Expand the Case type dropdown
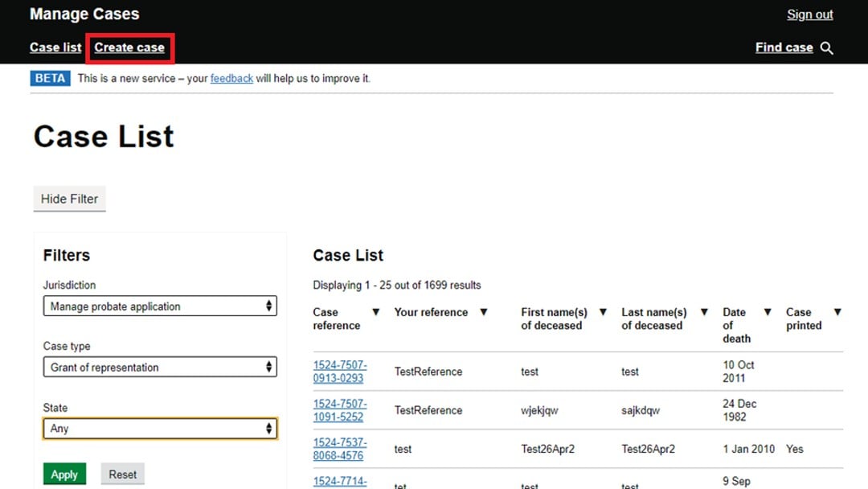The image size is (868, 489). point(159,368)
